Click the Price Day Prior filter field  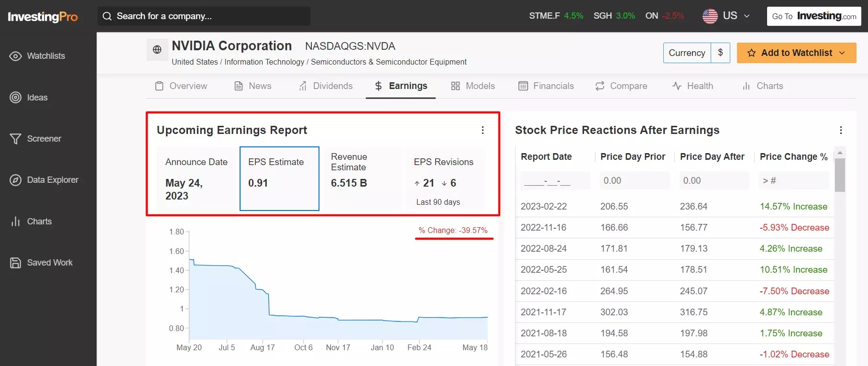tap(635, 181)
